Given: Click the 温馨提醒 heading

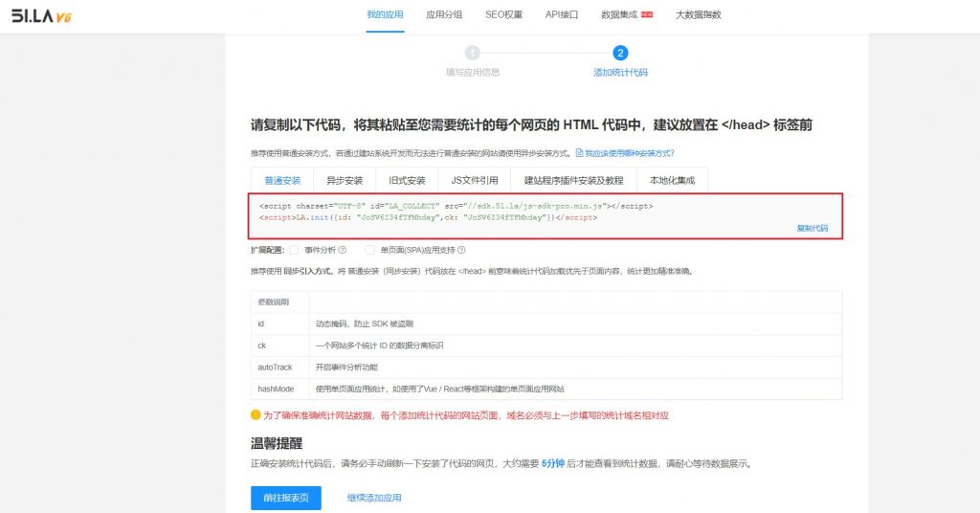Looking at the screenshot, I should click(277, 444).
